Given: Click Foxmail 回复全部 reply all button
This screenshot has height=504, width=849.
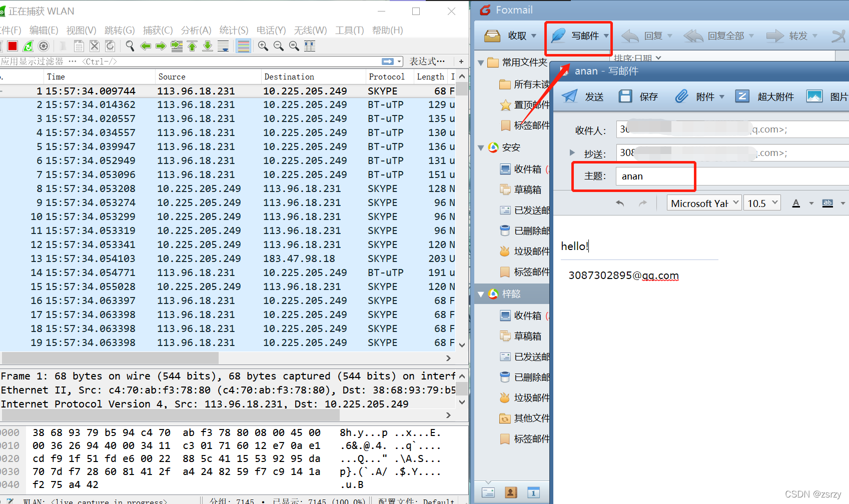Looking at the screenshot, I should (x=714, y=36).
